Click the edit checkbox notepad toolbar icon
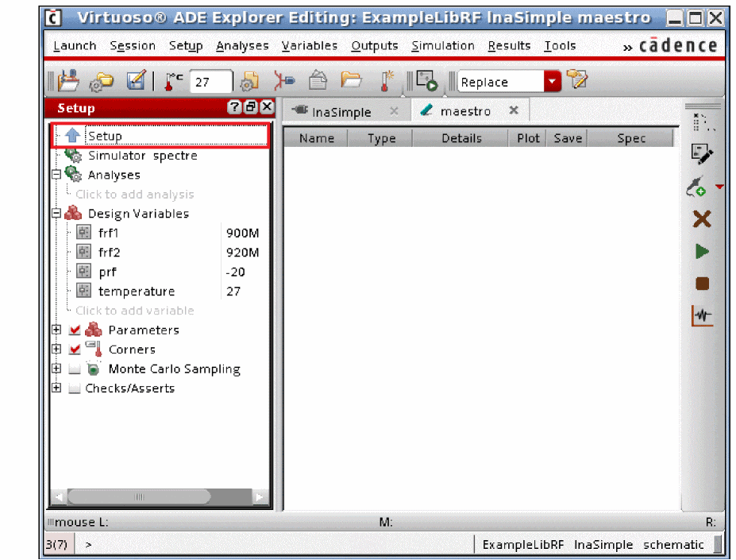736x560 pixels. [x=136, y=81]
